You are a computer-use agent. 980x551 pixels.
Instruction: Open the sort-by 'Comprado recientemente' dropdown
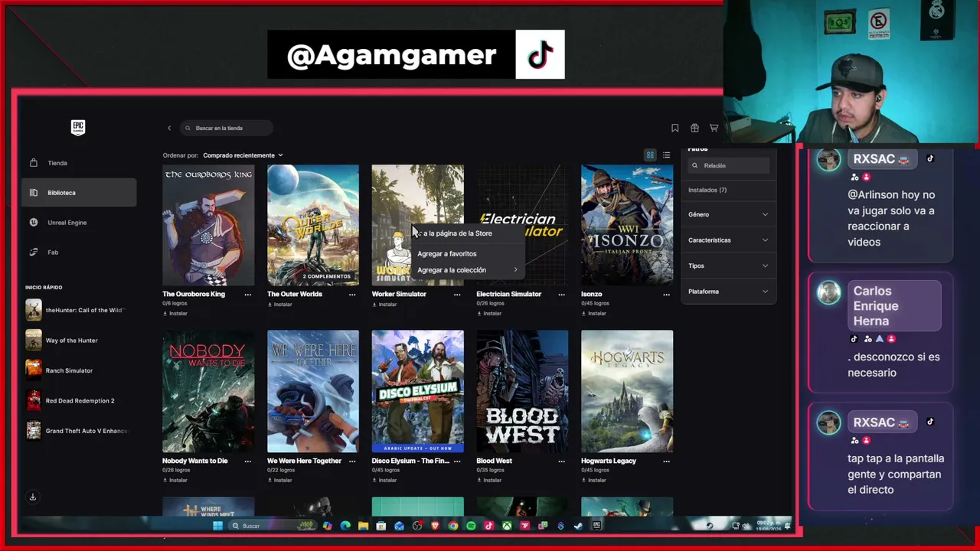pyautogui.click(x=243, y=155)
